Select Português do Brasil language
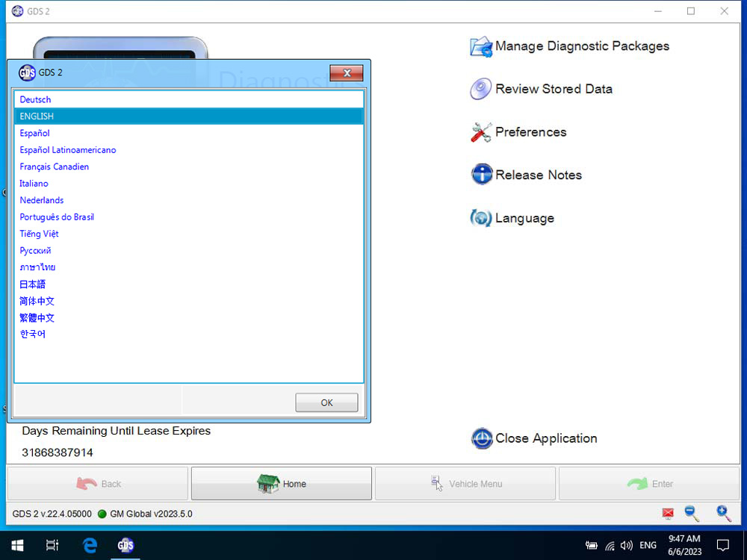The width and height of the screenshot is (747, 560). click(189, 217)
